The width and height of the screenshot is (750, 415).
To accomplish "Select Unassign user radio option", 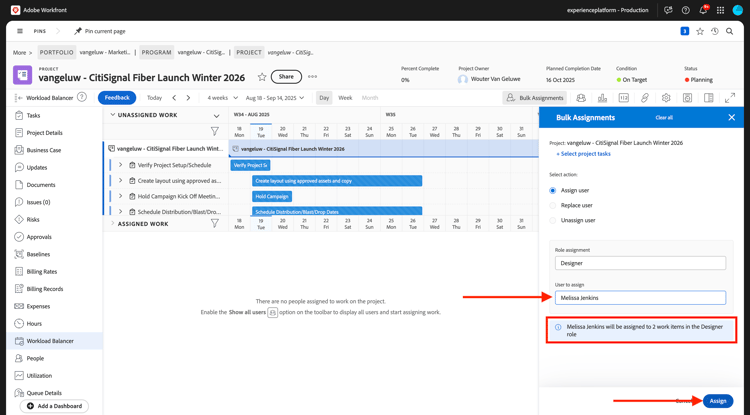I will click(552, 220).
